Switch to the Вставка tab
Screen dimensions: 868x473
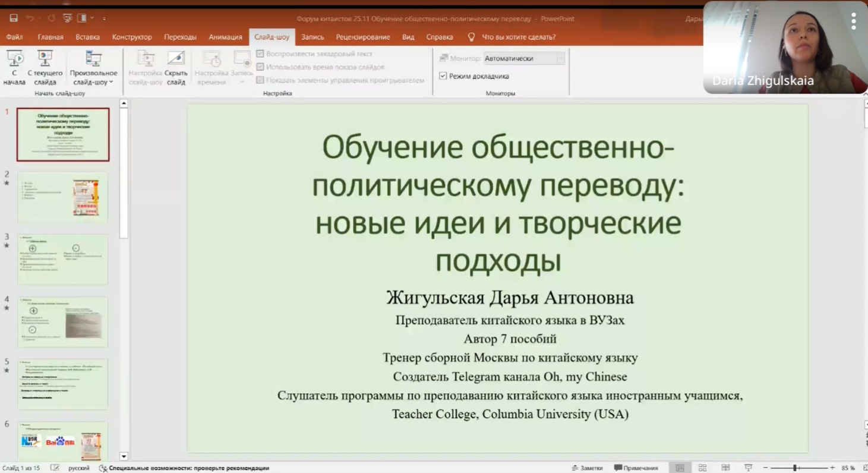click(87, 37)
